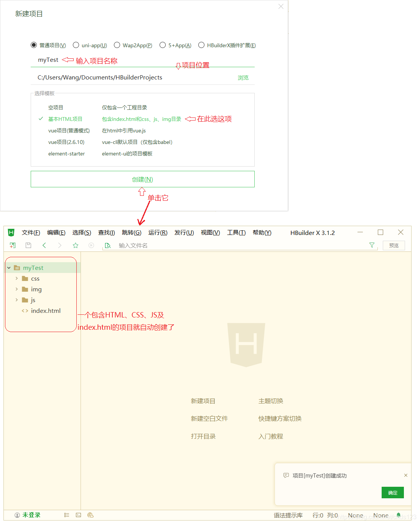Click the new file toolbar icon
This screenshot has width=420, height=524.
(13, 245)
